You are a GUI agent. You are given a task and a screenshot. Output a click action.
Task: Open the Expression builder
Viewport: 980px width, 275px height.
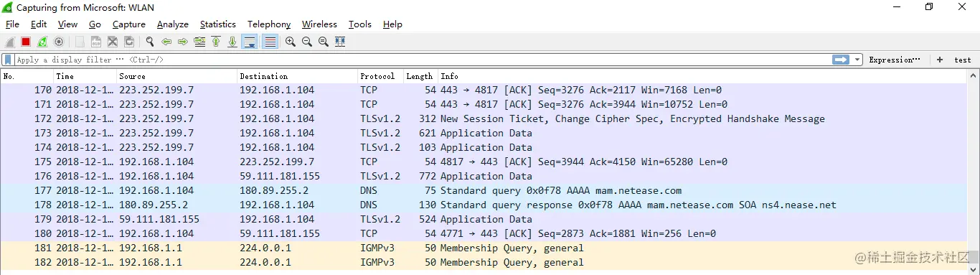tap(894, 60)
